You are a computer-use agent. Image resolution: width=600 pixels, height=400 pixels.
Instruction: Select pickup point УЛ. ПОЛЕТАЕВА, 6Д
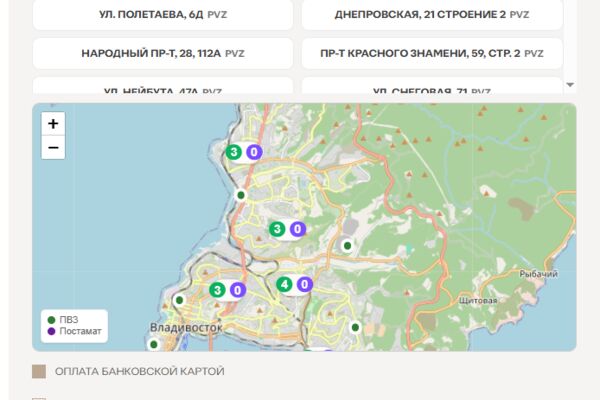(163, 15)
